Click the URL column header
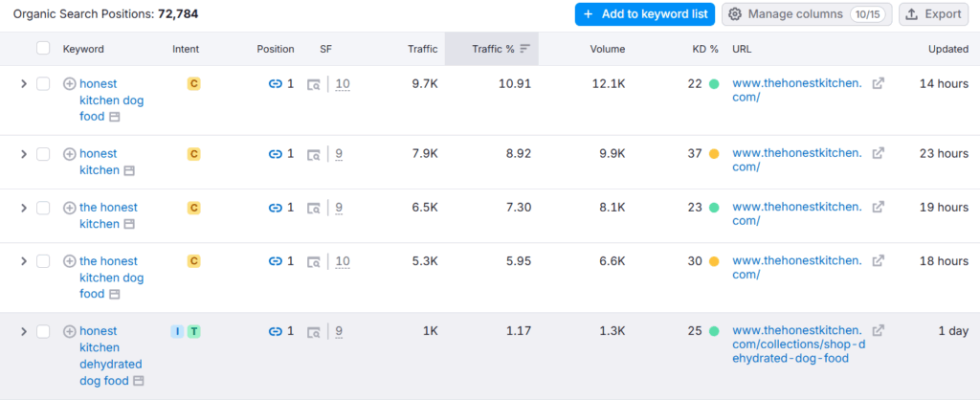 click(x=742, y=49)
